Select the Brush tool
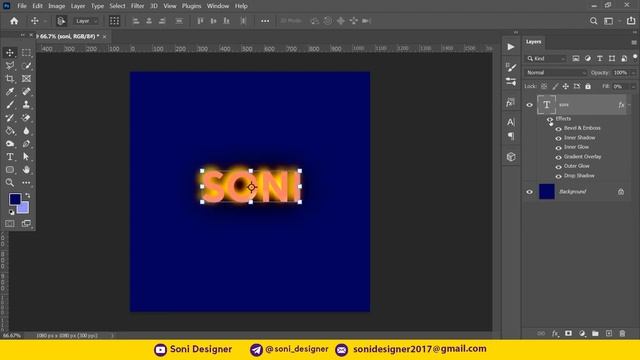The image size is (640, 360). (x=10, y=105)
